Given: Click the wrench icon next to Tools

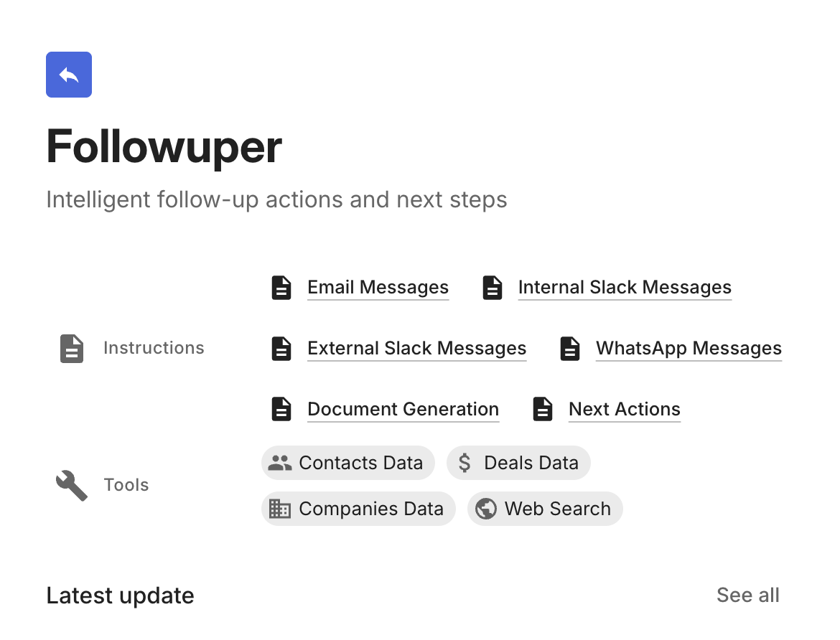Looking at the screenshot, I should [72, 486].
